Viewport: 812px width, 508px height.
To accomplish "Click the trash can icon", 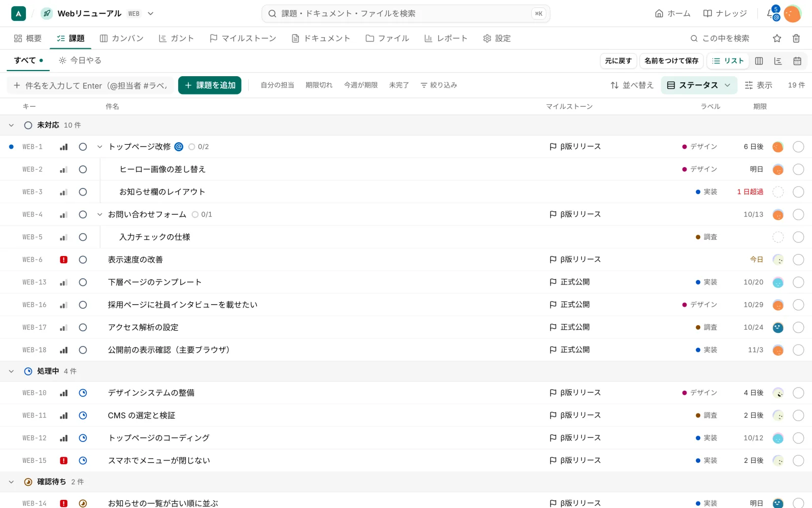I will click(796, 39).
